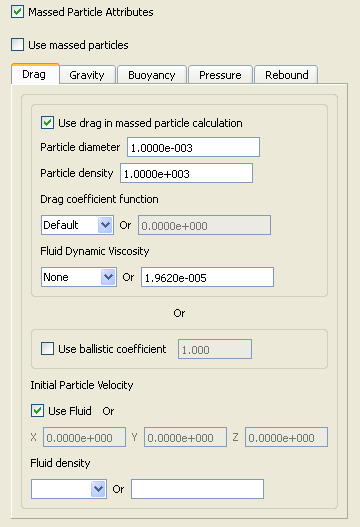Click the X initial velocity field
Image resolution: width=360 pixels, height=527 pixels.
(x=84, y=437)
